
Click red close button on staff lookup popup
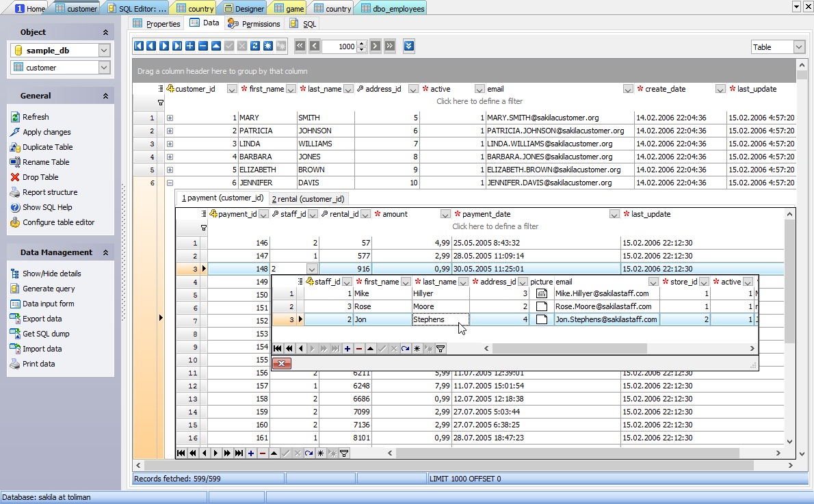[x=282, y=363]
